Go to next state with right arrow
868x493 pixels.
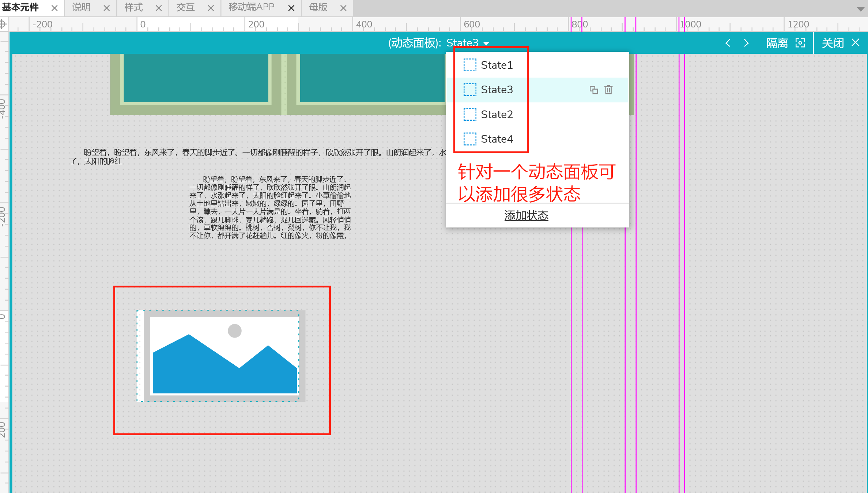[746, 43]
